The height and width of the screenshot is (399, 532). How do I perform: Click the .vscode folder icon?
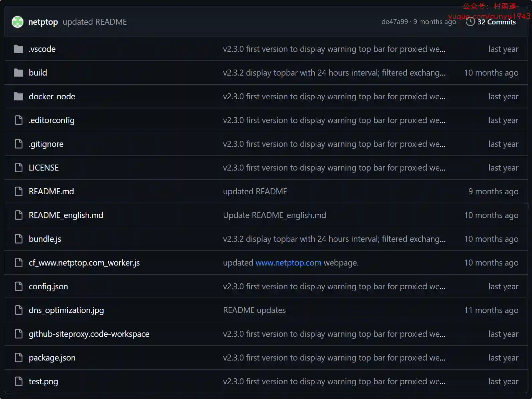(18, 49)
